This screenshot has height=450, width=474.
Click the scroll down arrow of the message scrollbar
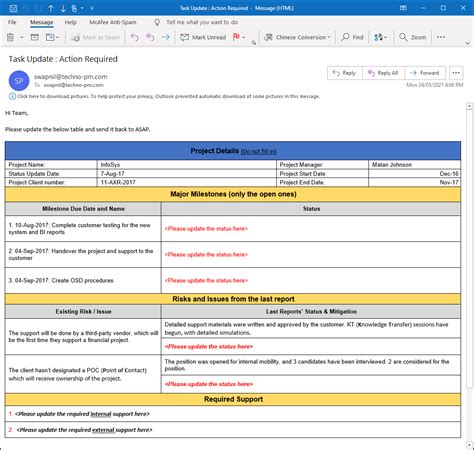coord(469,445)
